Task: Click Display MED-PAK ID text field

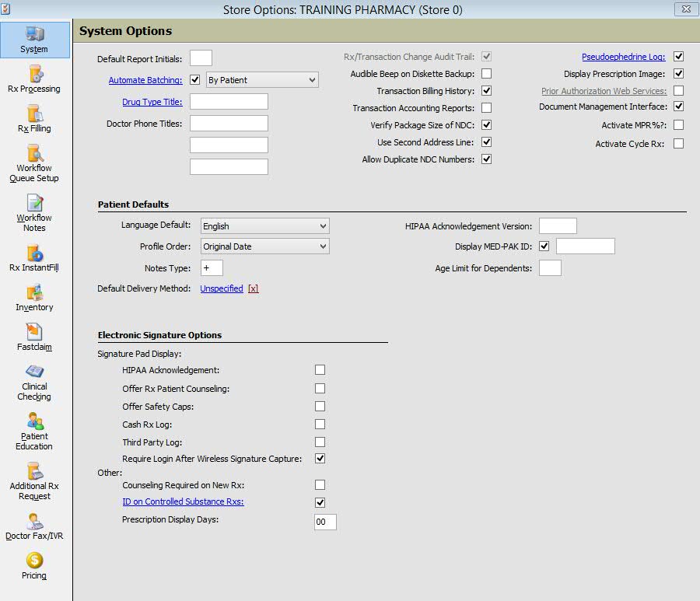Action: click(586, 246)
